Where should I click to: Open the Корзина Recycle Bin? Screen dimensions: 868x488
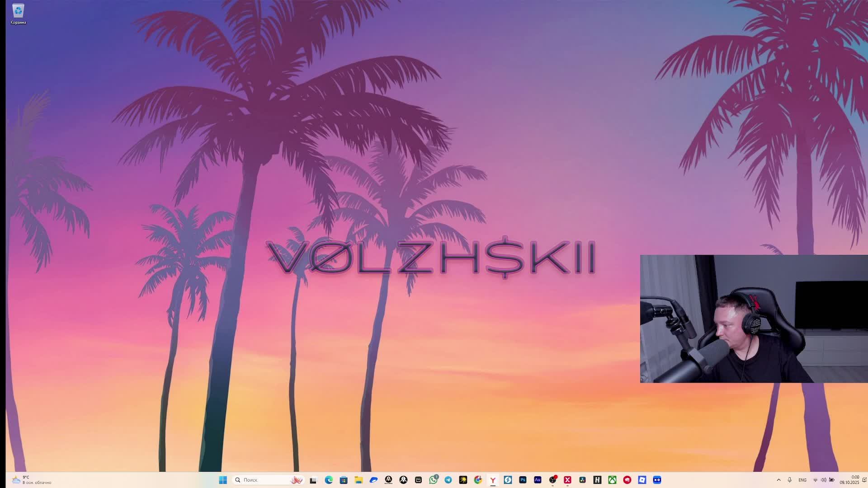click(17, 10)
